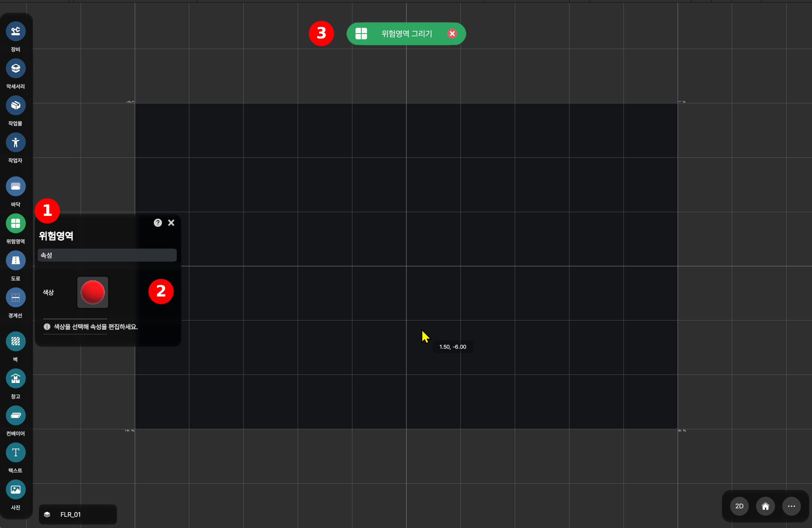
Task: Expand the three-dots more options menu
Action: point(791,506)
